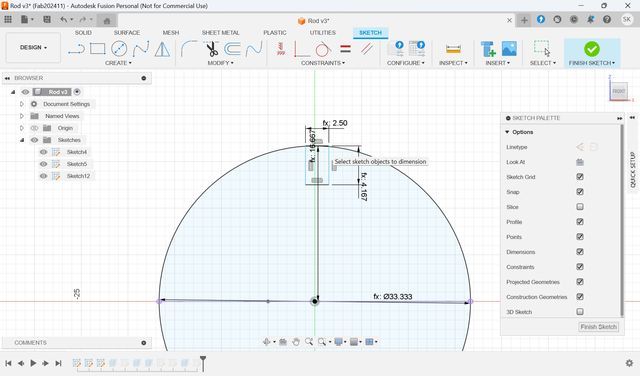Open the Notifications bell icon
640x376 pixels.
pos(590,19)
